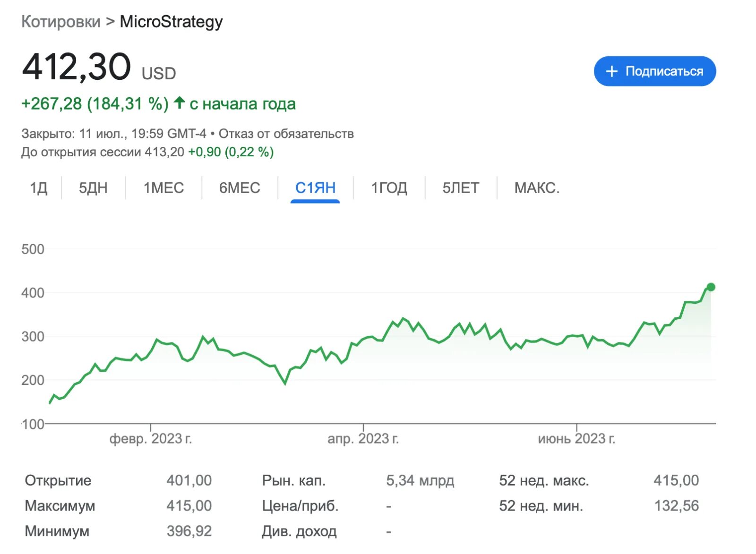Open the 1МЕС range tab
The width and height of the screenshot is (756, 554).
[163, 188]
